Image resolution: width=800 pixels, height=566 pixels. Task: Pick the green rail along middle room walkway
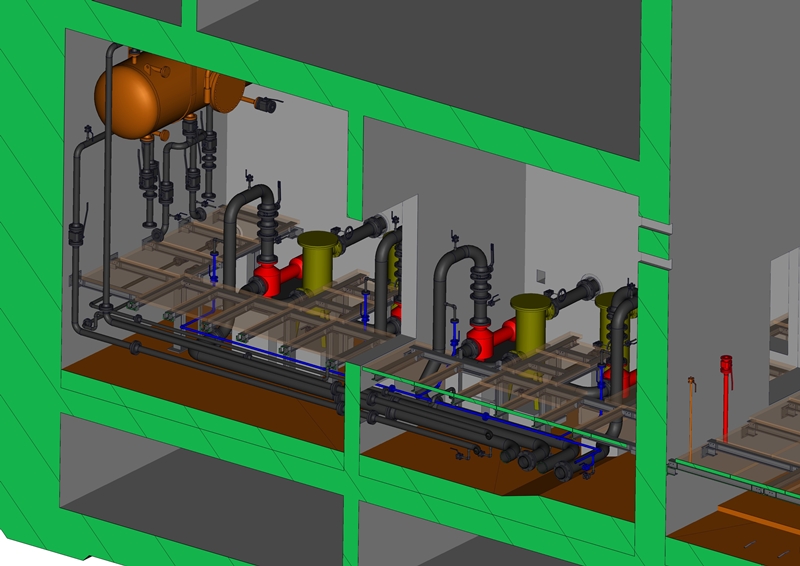point(495,407)
